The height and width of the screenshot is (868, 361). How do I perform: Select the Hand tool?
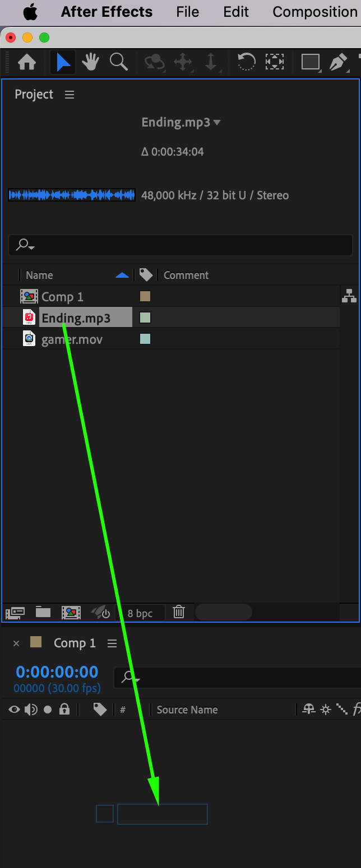(x=91, y=62)
